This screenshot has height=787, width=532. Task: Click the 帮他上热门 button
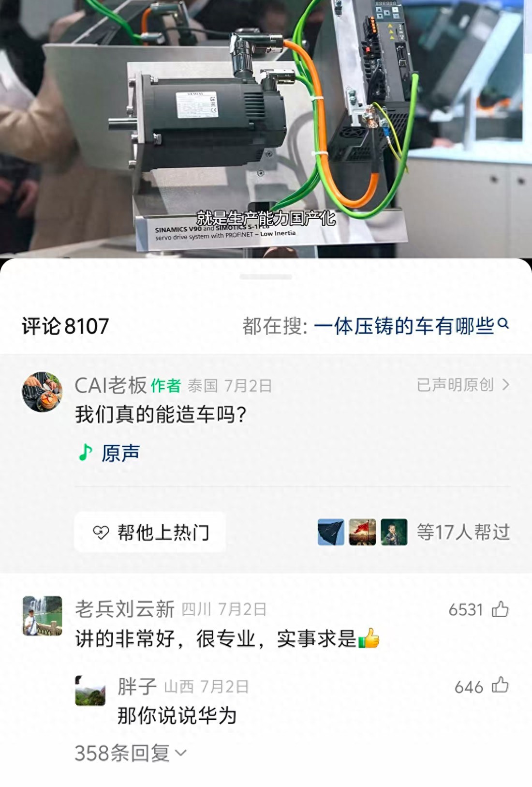tap(150, 532)
